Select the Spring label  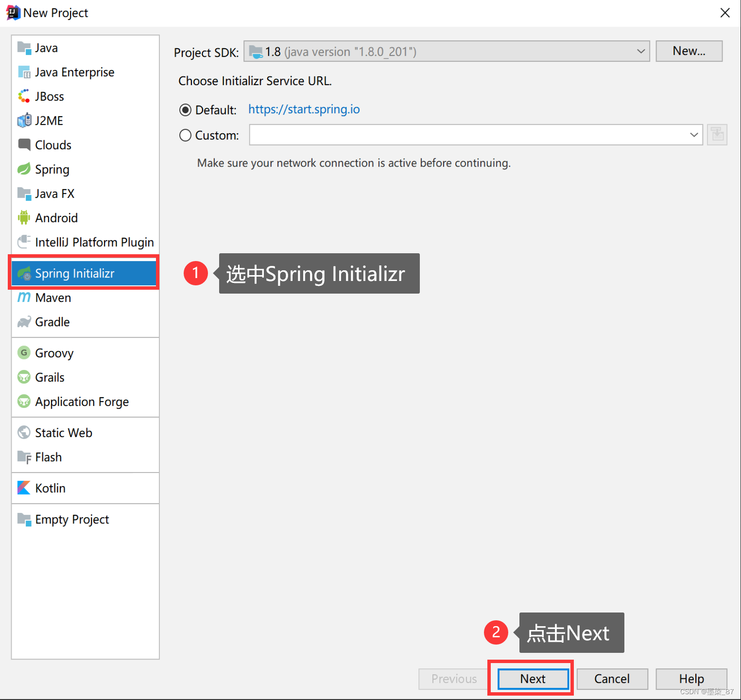pyautogui.click(x=52, y=170)
